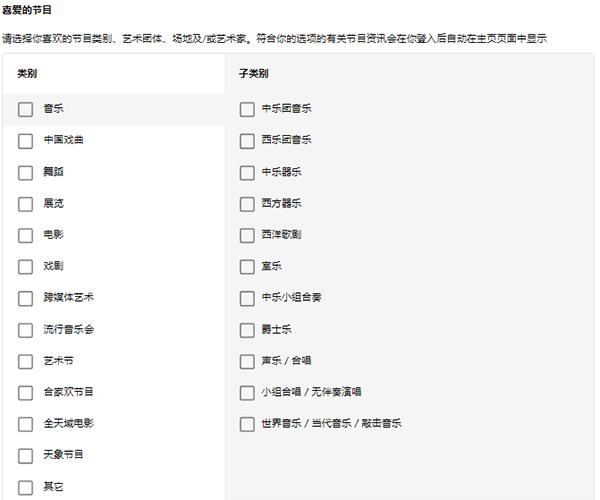Select the 世界音乐 / 当代音乐 / 敲击音乐 checkbox
Viewport: 600px width, 500px height.
[247, 424]
